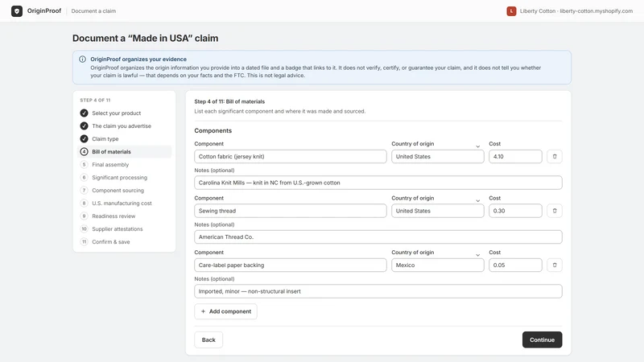Click the OriginProof brand name
644x362 pixels.
pyautogui.click(x=44, y=10)
